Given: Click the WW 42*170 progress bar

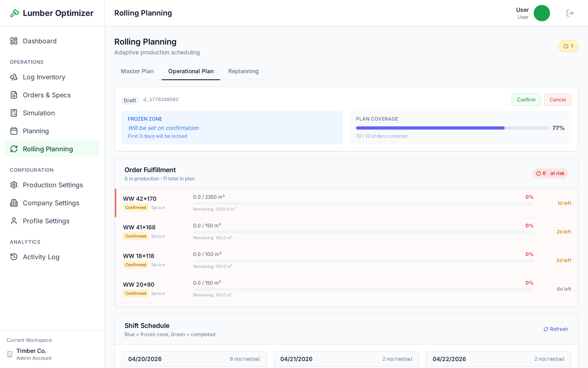Looking at the screenshot, I should coord(363,203).
